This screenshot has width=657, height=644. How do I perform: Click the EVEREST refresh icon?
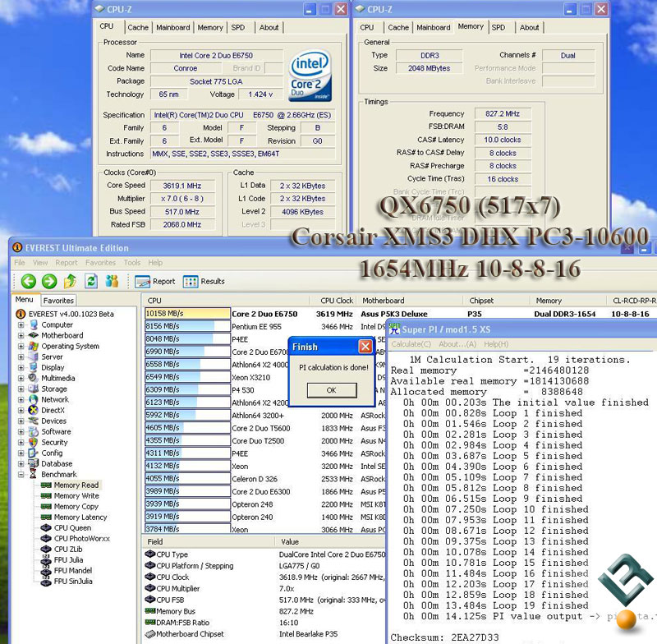(91, 281)
